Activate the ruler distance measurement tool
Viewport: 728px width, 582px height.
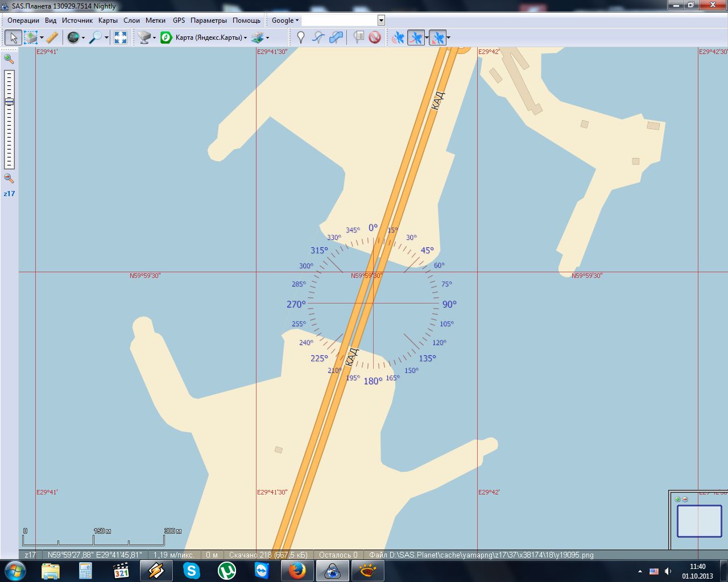(52, 38)
